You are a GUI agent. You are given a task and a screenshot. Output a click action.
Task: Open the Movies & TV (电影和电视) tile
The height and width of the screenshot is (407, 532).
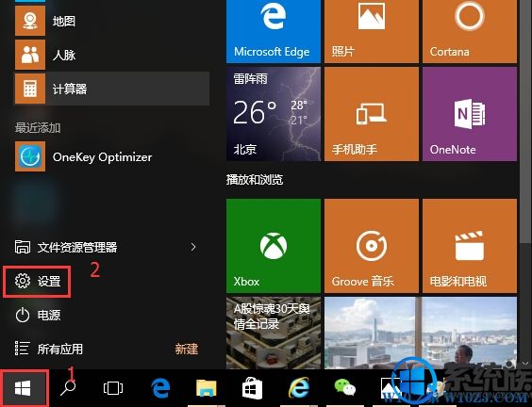(470, 246)
